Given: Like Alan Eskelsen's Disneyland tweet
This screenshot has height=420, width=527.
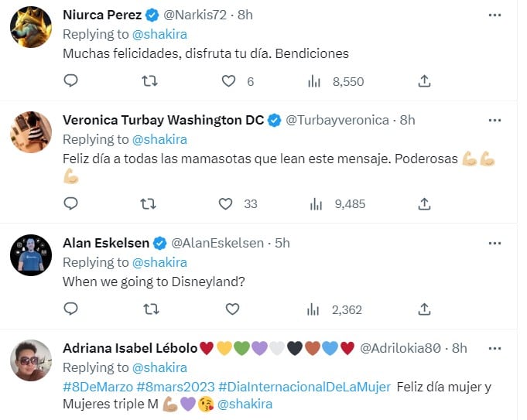Looking at the screenshot, I should click(x=232, y=309).
